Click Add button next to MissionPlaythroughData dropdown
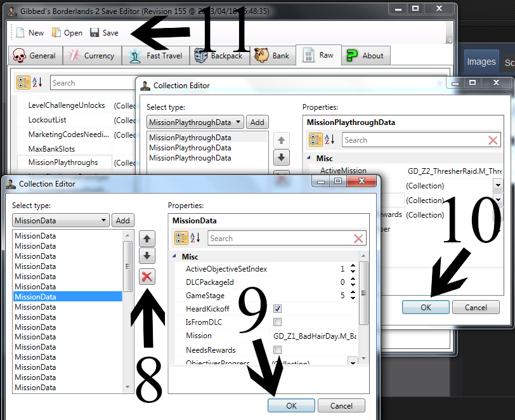Image resolution: width=515 pixels, height=420 pixels. pyautogui.click(x=257, y=122)
